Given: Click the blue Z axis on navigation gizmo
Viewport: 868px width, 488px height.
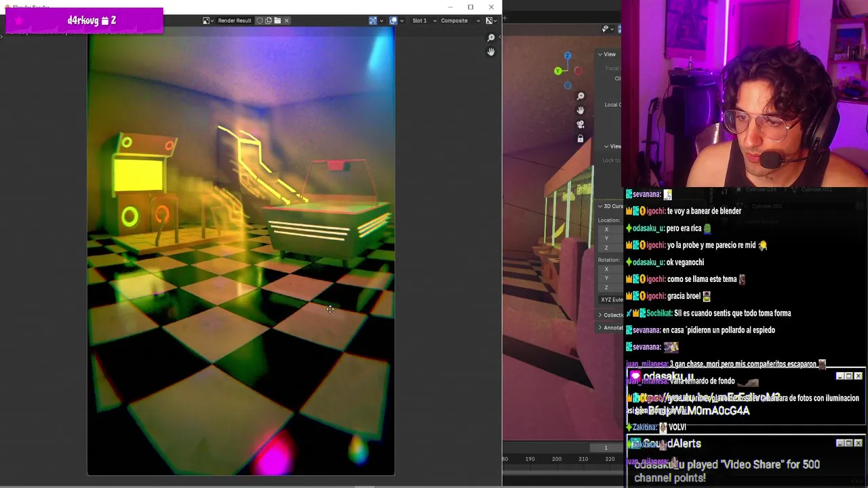Looking at the screenshot, I should coord(568,56).
